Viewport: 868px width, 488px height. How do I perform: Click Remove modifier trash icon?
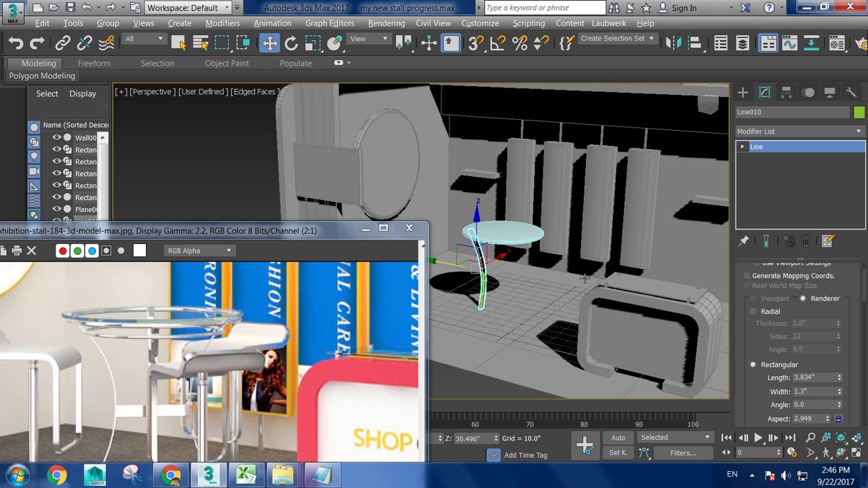806,241
